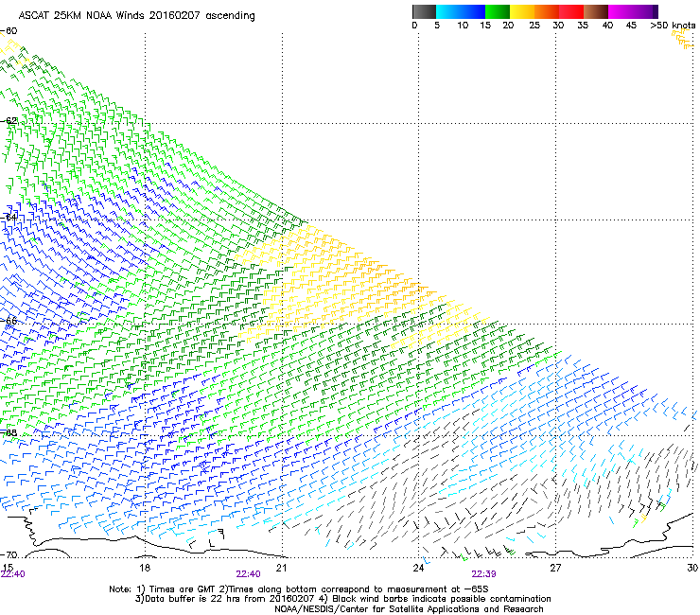Click the legend scale value '0'

point(414,26)
